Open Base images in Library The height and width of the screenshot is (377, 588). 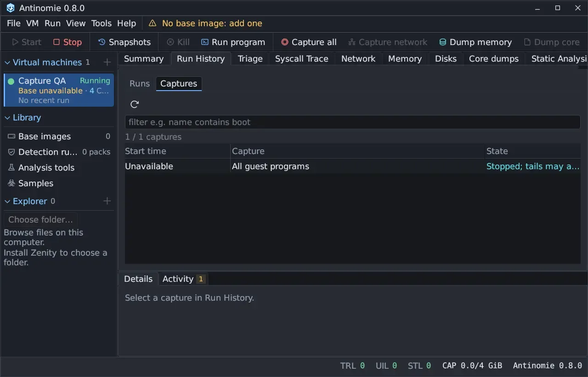[x=59, y=137]
